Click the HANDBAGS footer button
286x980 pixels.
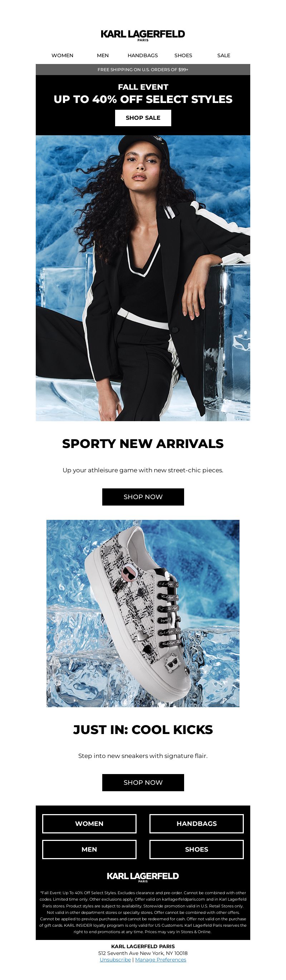click(197, 824)
